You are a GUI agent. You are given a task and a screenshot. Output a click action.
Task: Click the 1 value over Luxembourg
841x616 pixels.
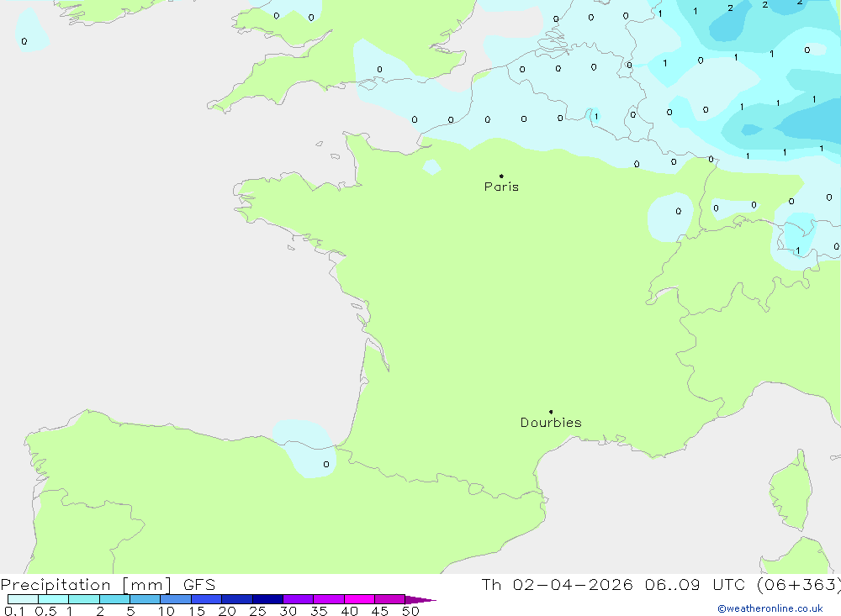pyautogui.click(x=596, y=116)
